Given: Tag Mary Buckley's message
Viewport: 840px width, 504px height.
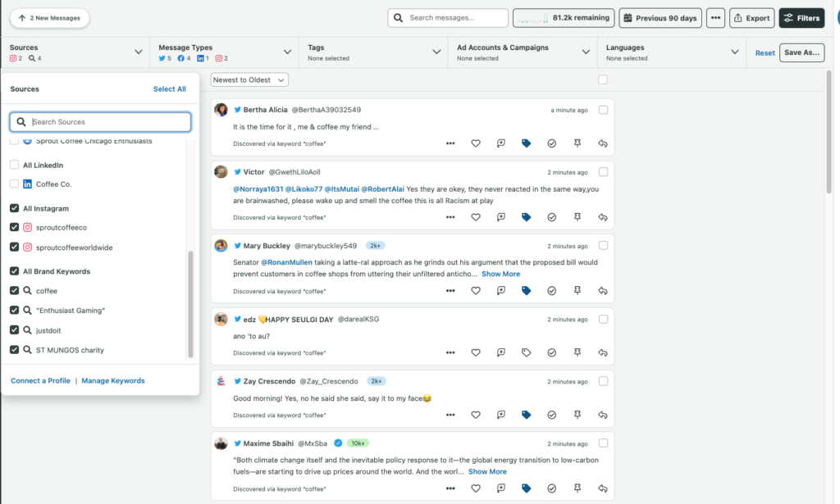Looking at the screenshot, I should click(x=526, y=291).
